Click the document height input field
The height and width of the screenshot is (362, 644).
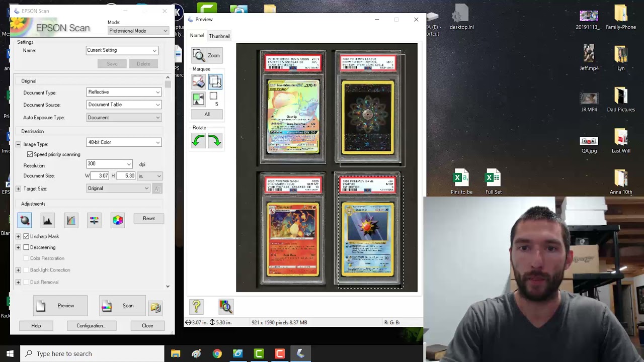pyautogui.click(x=126, y=176)
